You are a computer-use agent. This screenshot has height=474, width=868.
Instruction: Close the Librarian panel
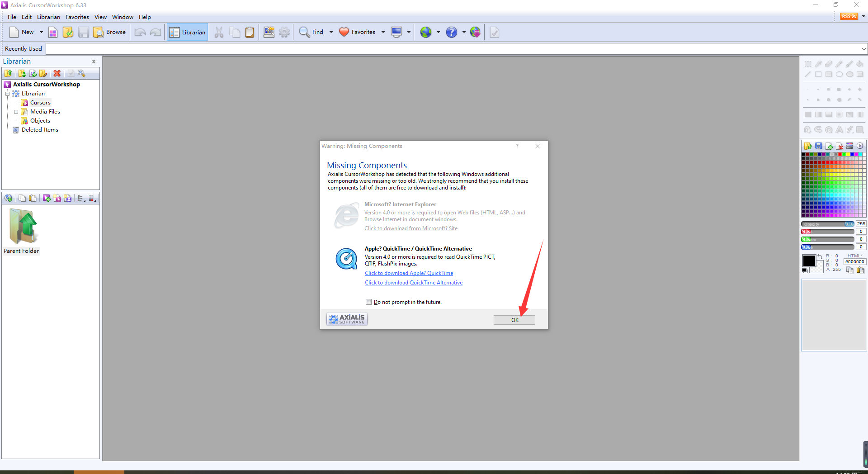click(94, 62)
